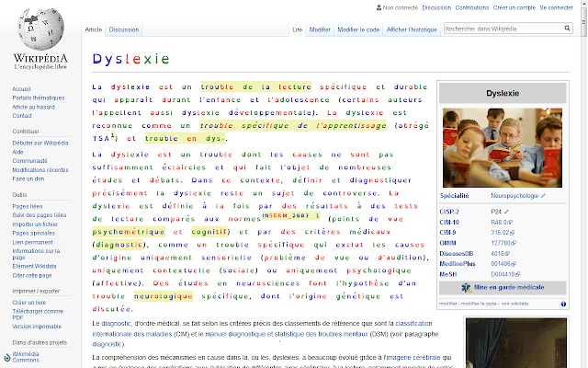The height and width of the screenshot is (368, 588).
Task: Open Article au hasard link
Action: (33, 107)
